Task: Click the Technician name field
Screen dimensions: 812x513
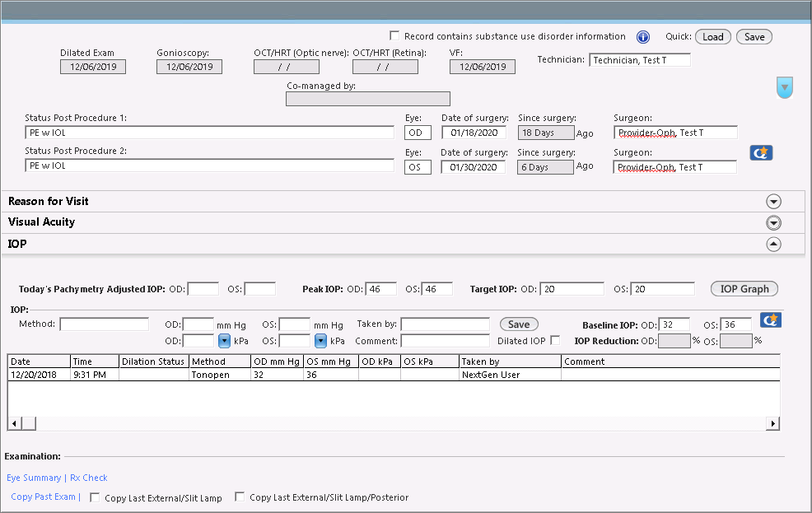Action: [640, 60]
